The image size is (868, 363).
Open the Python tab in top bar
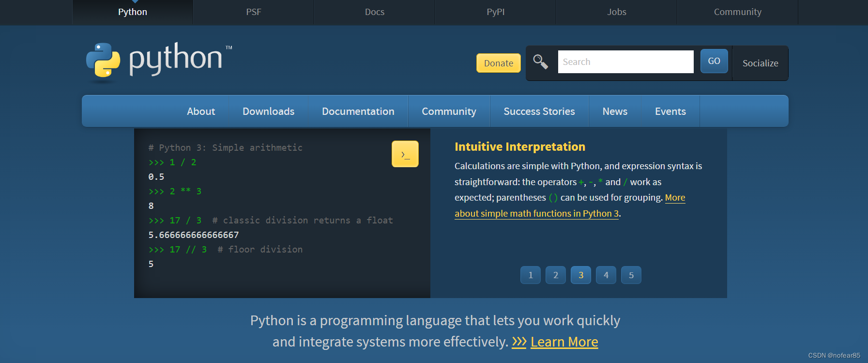(133, 12)
